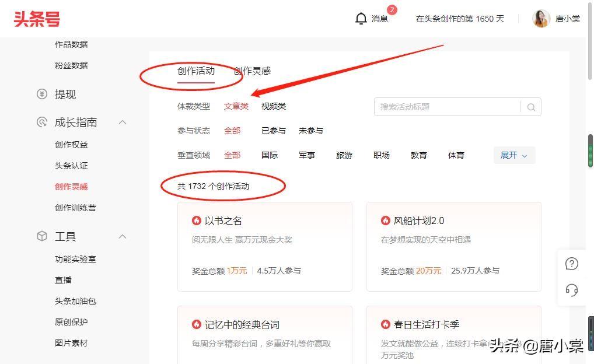594x364 pixels.
Task: Switch to the 创作灵感 tab
Action: (253, 71)
